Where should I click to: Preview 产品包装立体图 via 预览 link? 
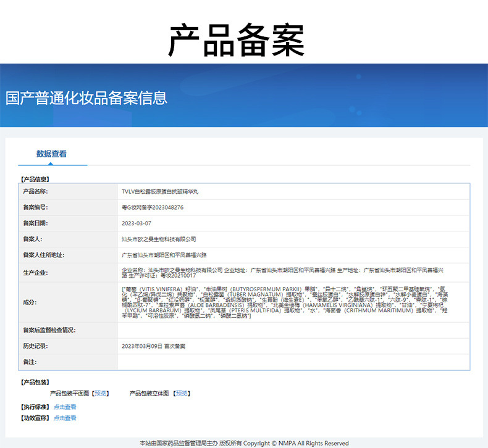point(182,393)
